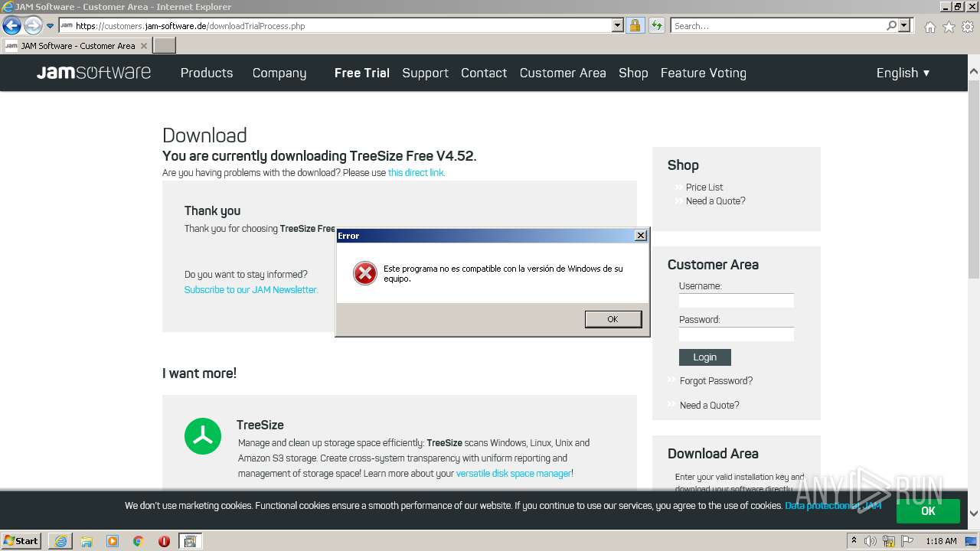980x551 pixels.
Task: Click the JAM Software logo
Action: click(93, 73)
